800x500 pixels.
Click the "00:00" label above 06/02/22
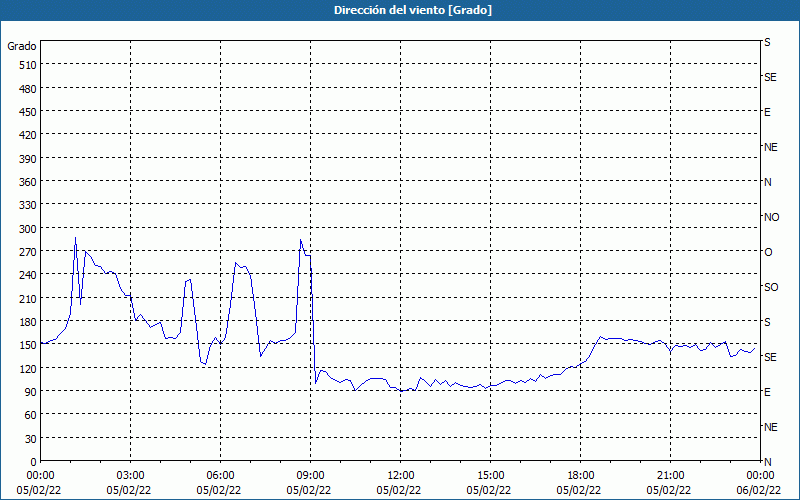[760, 476]
